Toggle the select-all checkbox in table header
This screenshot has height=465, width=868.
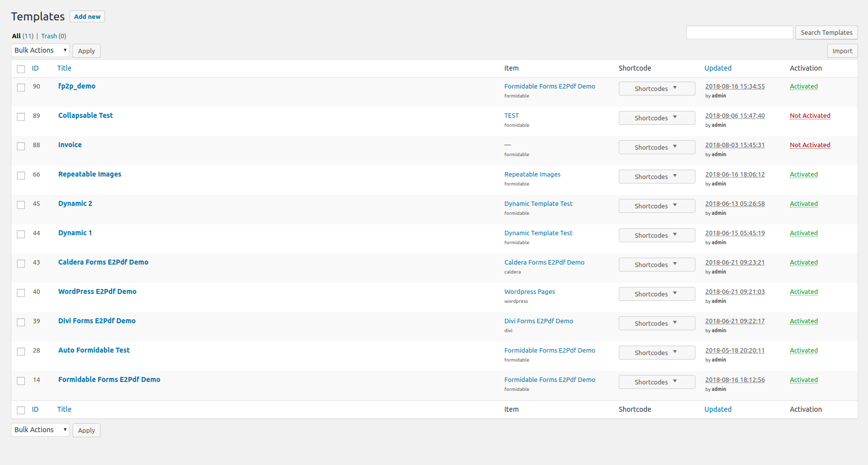pos(21,69)
